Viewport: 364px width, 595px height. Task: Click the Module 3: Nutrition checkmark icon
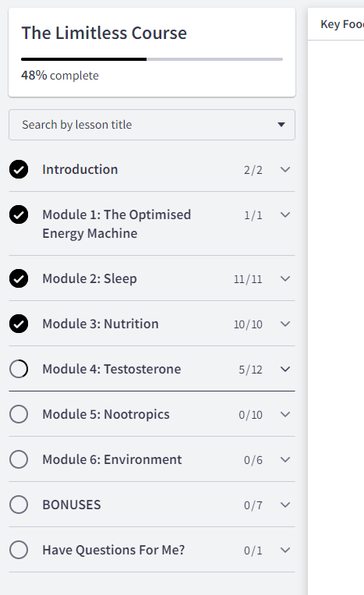(19, 324)
